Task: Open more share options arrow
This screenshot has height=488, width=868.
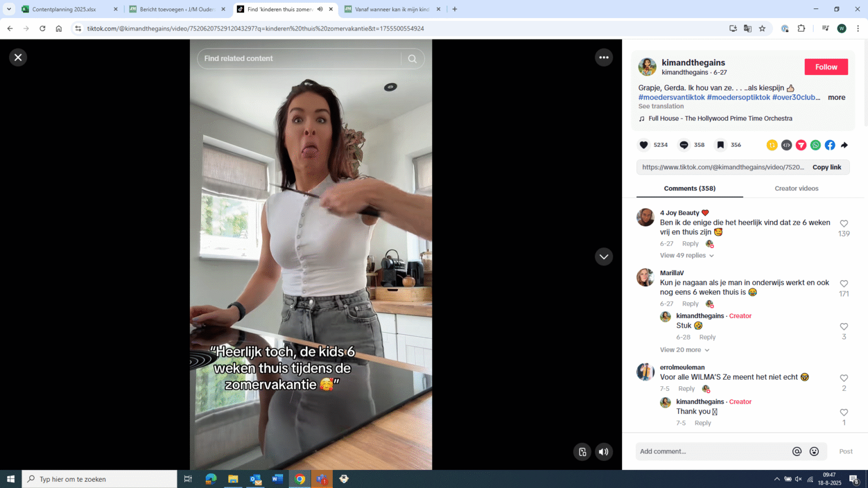Action: 844,145
